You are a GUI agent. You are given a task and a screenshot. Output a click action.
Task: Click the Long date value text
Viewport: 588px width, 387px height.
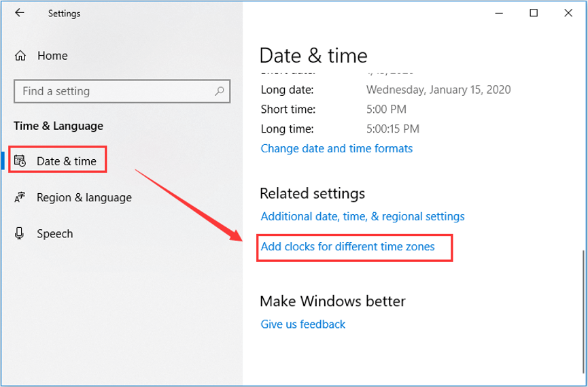click(x=438, y=90)
